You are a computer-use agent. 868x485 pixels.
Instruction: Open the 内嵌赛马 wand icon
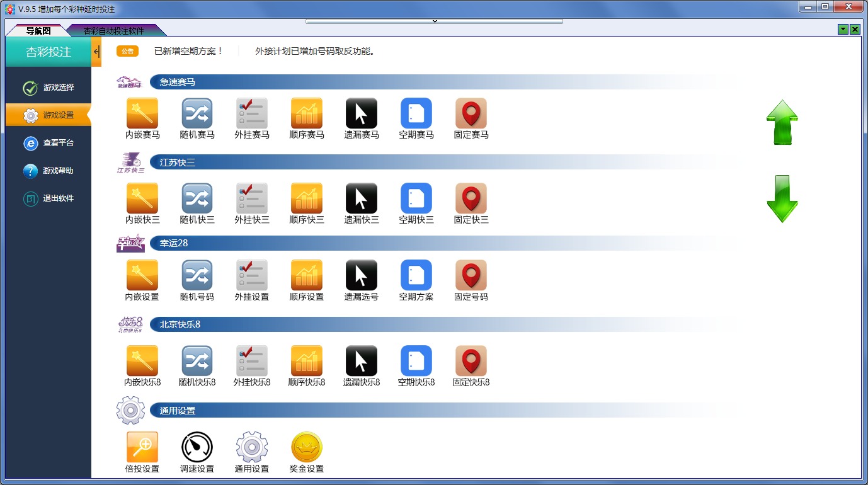[x=142, y=113]
